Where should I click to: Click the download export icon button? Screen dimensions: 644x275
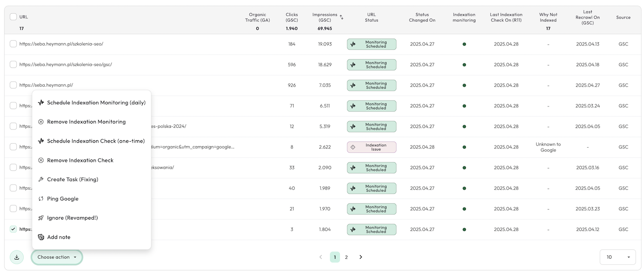tap(17, 257)
